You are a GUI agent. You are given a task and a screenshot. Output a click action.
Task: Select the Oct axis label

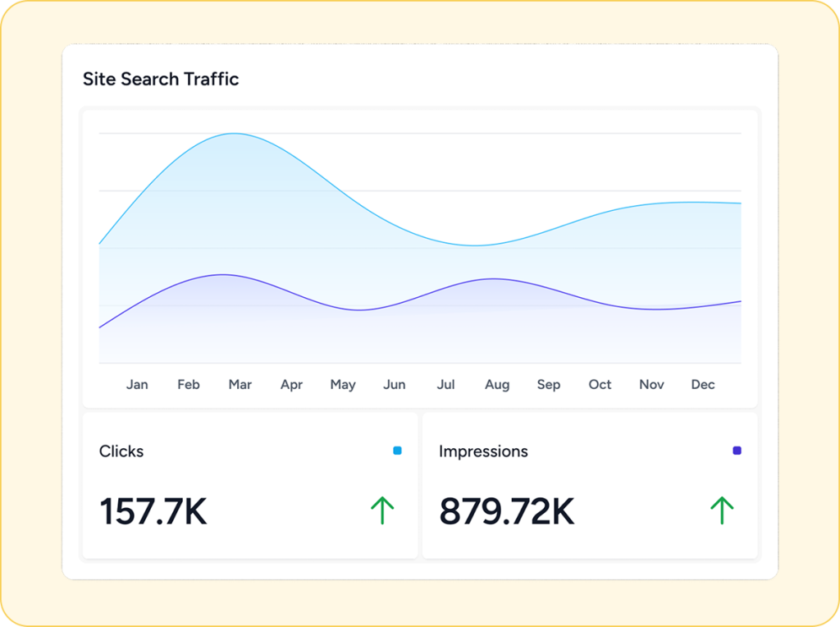click(x=600, y=384)
